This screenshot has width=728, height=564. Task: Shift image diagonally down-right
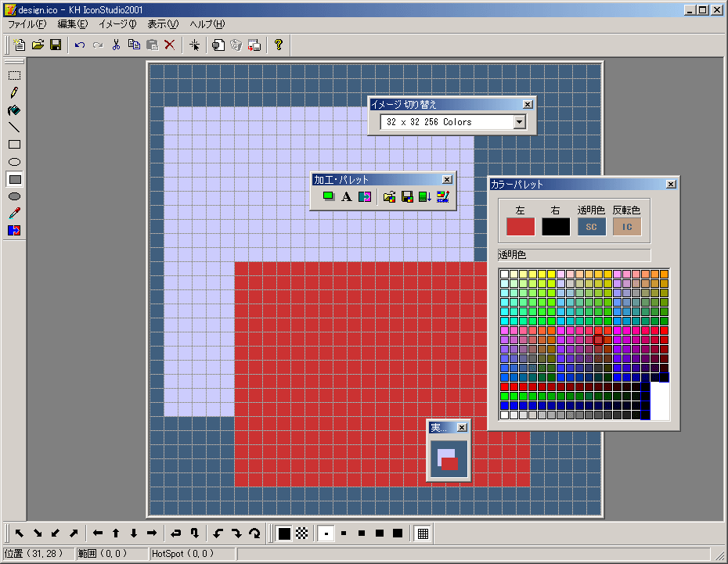pos(38,533)
